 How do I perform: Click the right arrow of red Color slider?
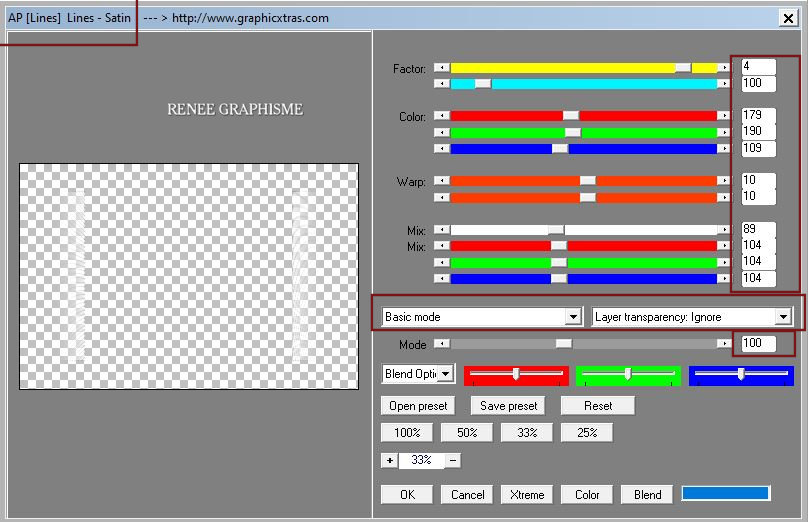pyautogui.click(x=724, y=115)
